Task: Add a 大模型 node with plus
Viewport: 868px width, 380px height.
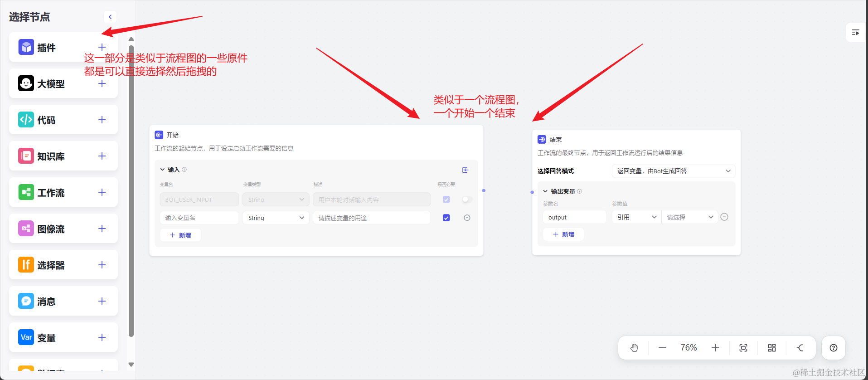Action: [102, 83]
